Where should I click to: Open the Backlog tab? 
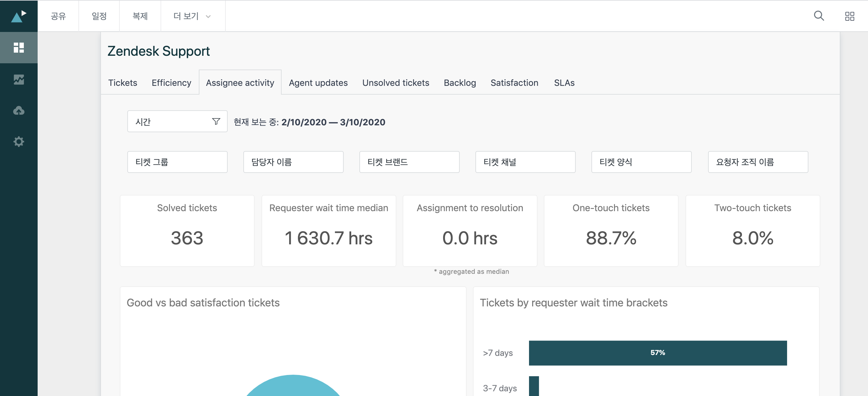(x=460, y=83)
